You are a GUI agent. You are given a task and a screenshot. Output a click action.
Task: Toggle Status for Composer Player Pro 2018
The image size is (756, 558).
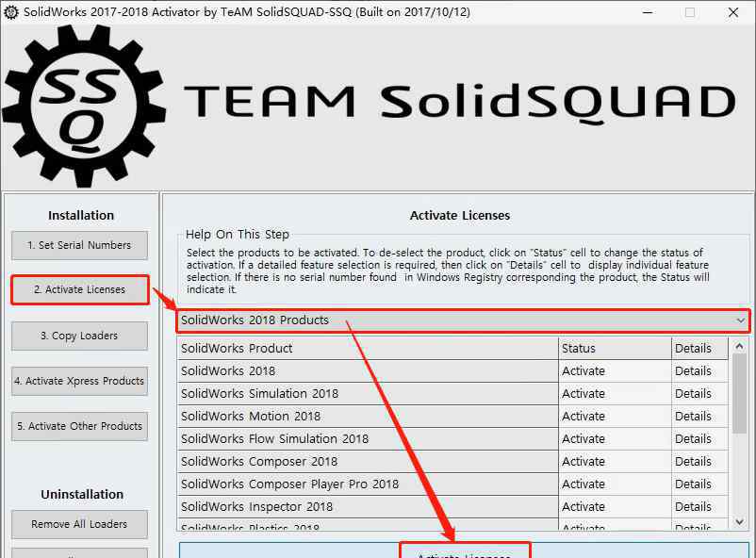tap(614, 484)
